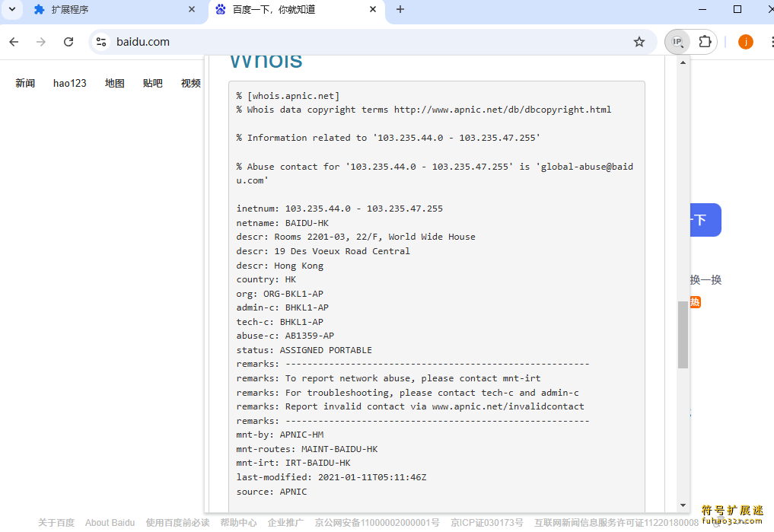
Task: Click the '19 Des Voeux Road Central' line
Action: 323,251
